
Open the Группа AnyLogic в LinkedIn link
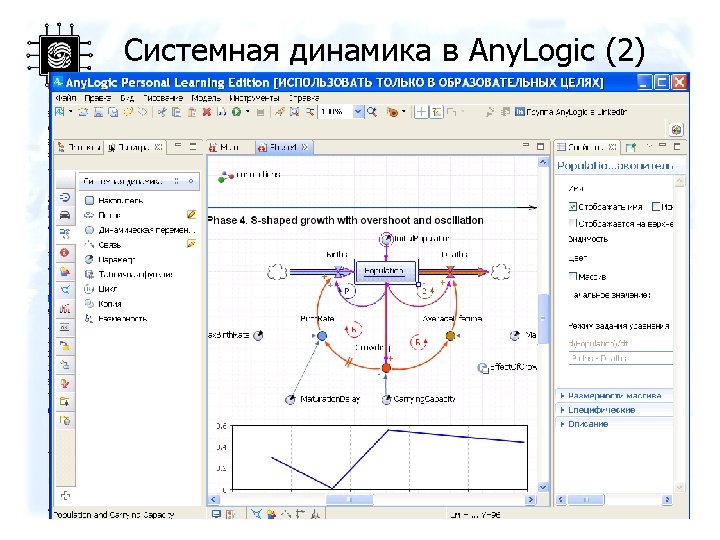tap(571, 112)
